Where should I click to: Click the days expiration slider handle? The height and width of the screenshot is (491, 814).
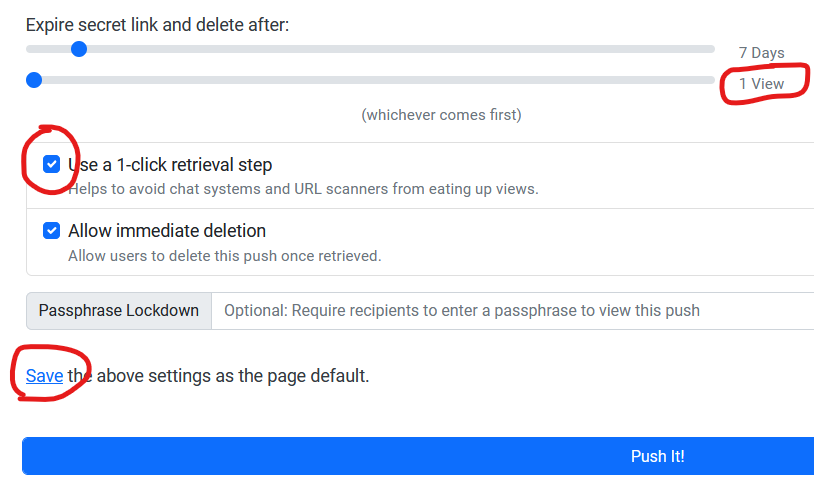79,49
